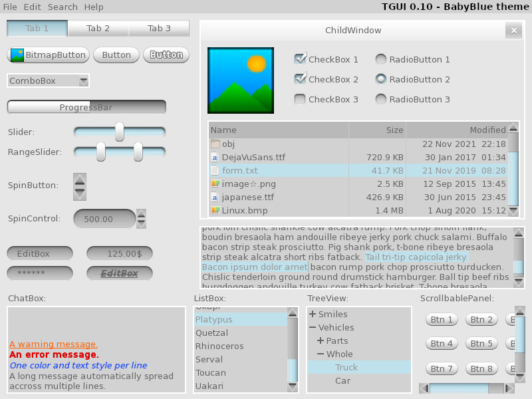532x399 pixels.
Task: Click the obj folder icon in file list
Action: [215, 144]
